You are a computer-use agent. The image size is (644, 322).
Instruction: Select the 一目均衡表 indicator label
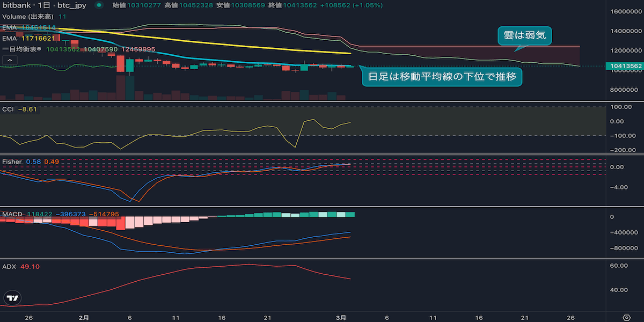tap(22, 49)
